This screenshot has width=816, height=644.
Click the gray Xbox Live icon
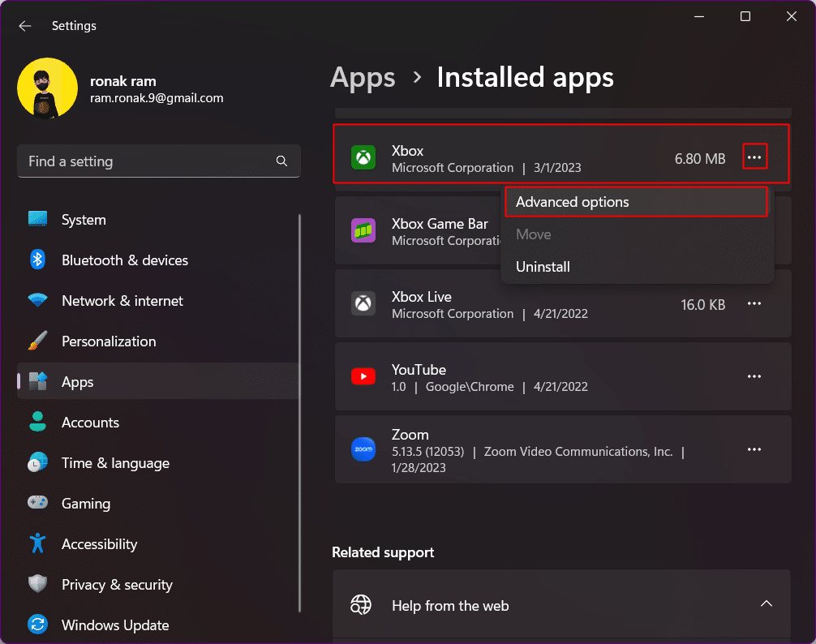tap(363, 303)
